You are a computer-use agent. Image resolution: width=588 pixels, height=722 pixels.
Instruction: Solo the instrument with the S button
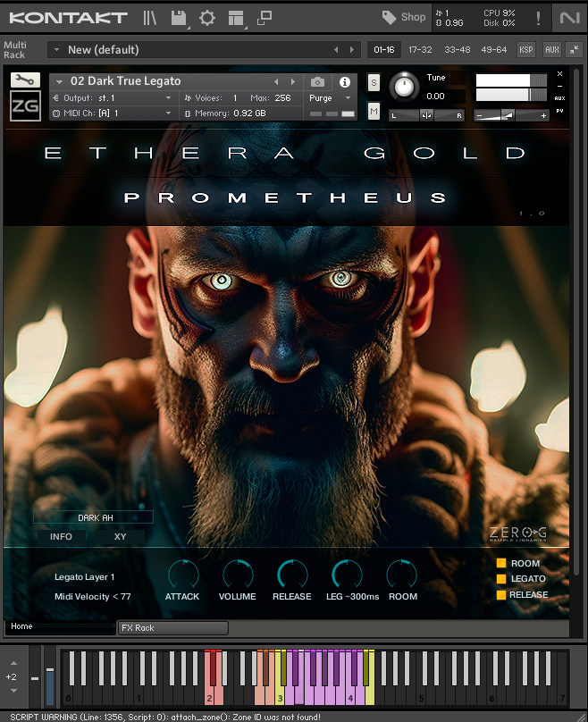click(x=374, y=82)
